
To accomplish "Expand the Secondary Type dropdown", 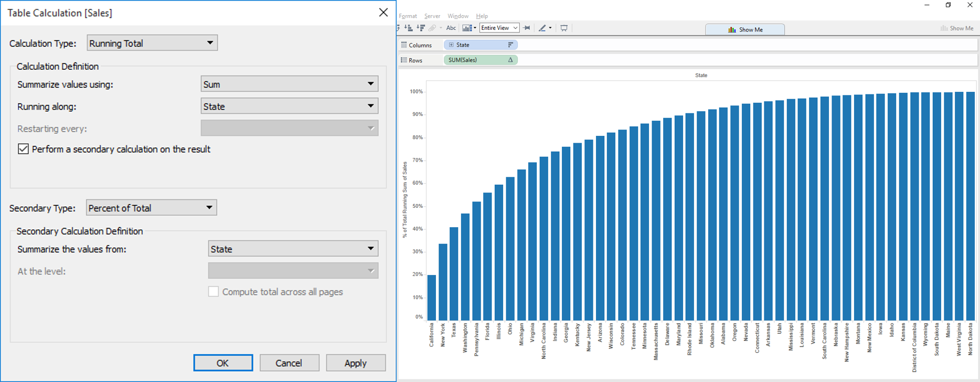I will [x=151, y=208].
